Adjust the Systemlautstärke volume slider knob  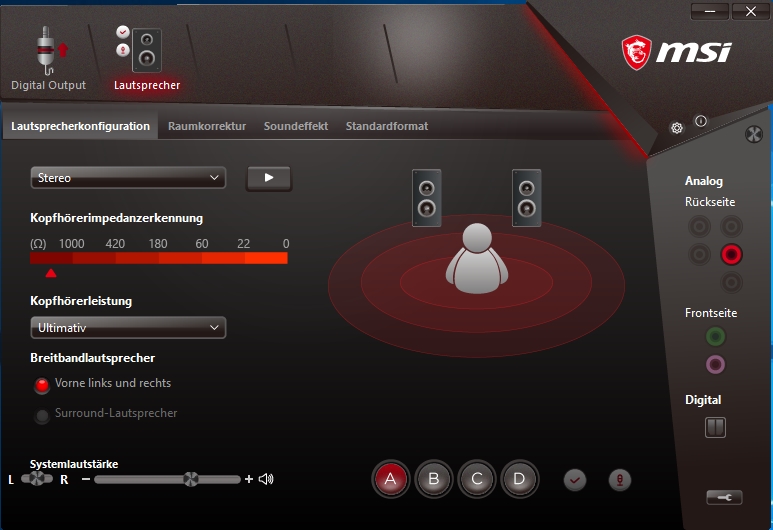coord(191,479)
